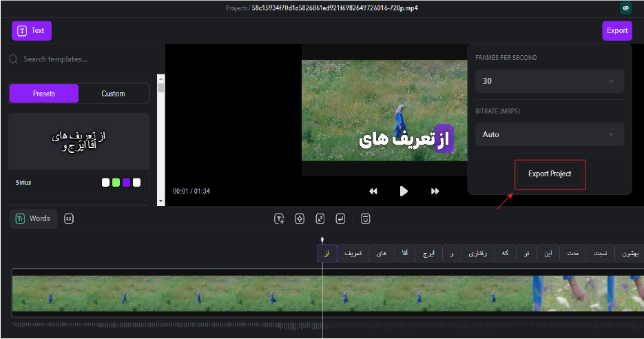Click the audio waveform strip

[x=327, y=326]
